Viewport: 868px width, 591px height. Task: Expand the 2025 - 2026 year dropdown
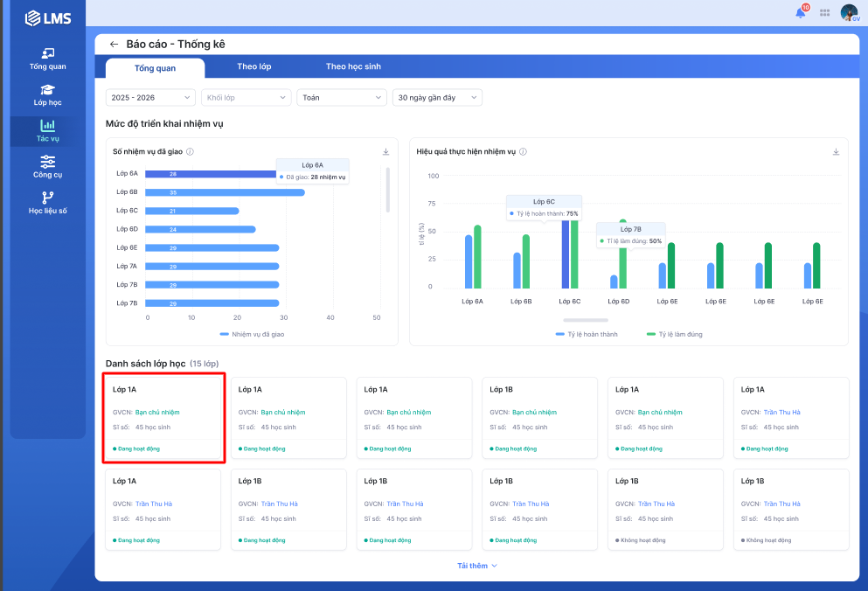tap(150, 98)
